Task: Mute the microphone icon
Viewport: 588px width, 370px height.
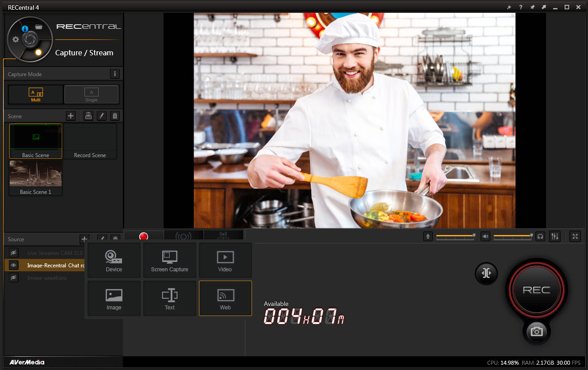Action: tap(428, 236)
